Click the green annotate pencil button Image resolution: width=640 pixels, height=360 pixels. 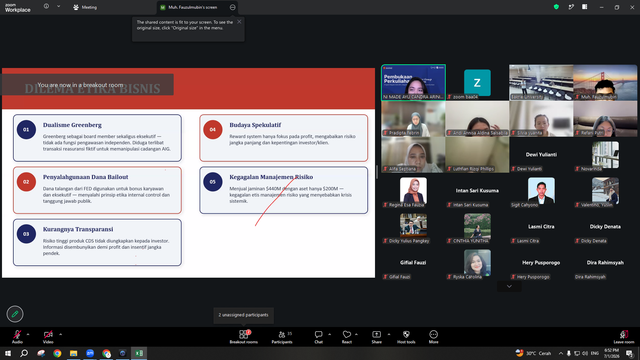pyautogui.click(x=15, y=314)
